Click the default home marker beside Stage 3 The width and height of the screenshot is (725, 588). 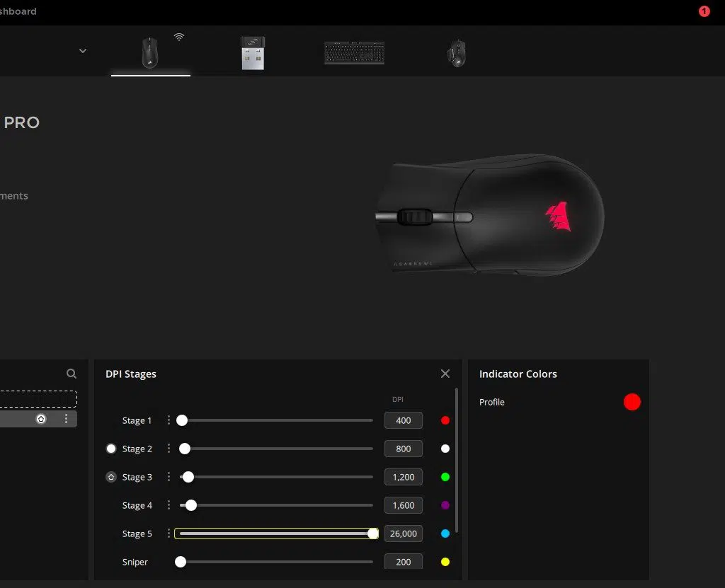coord(111,477)
